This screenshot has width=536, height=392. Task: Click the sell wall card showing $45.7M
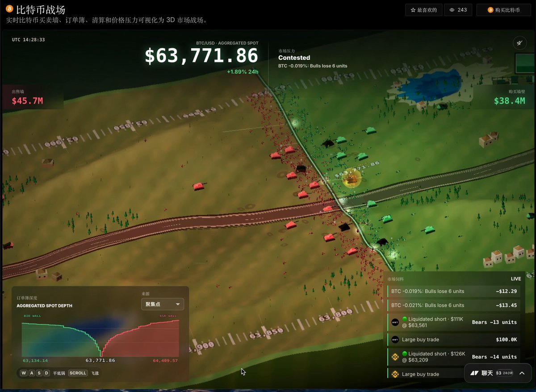33,97
